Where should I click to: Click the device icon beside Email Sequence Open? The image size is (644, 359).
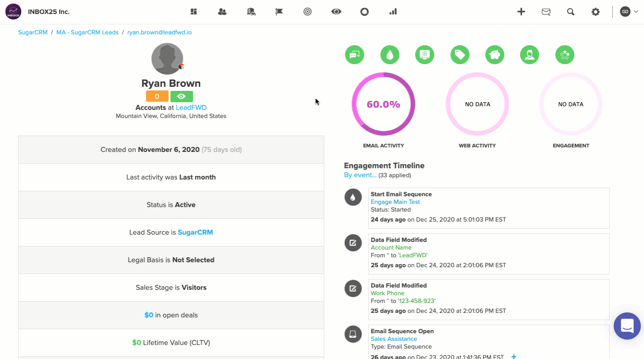pyautogui.click(x=353, y=334)
